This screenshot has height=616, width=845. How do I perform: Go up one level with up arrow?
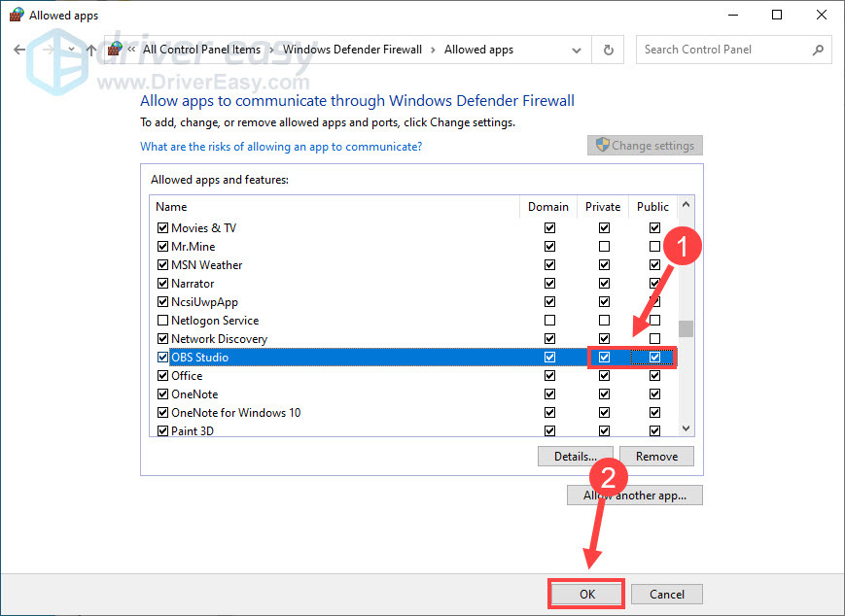[x=91, y=51]
